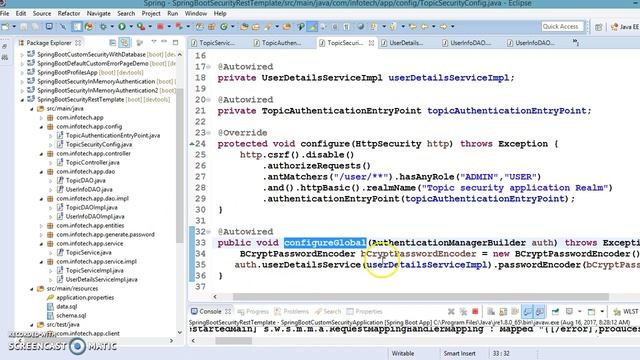Image resolution: width=640 pixels, height=360 pixels.
Task: Open the Debug button dropdown arrow
Action: [112, 27]
